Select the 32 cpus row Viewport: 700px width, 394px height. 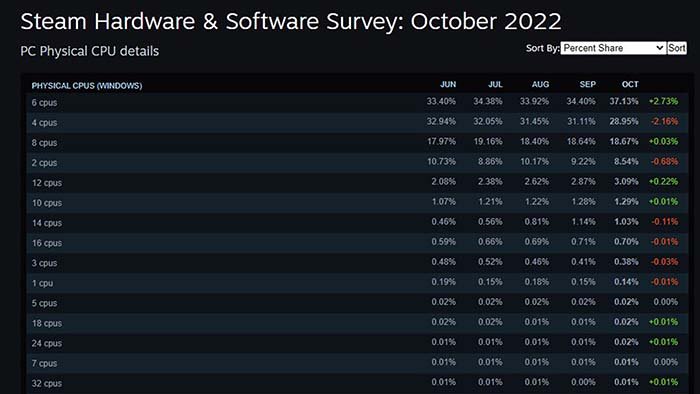(x=357, y=383)
